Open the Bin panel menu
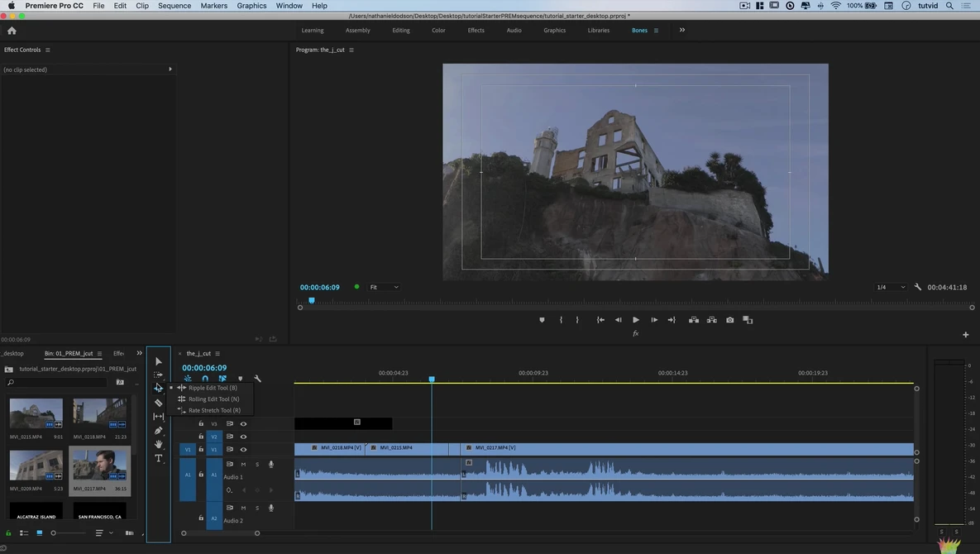The width and height of the screenshot is (980, 554). [99, 354]
